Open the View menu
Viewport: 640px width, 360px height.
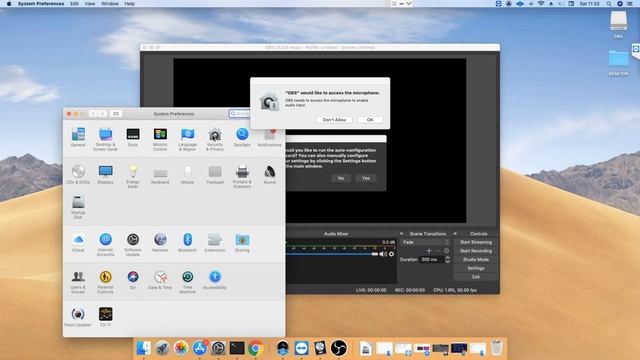click(x=90, y=4)
